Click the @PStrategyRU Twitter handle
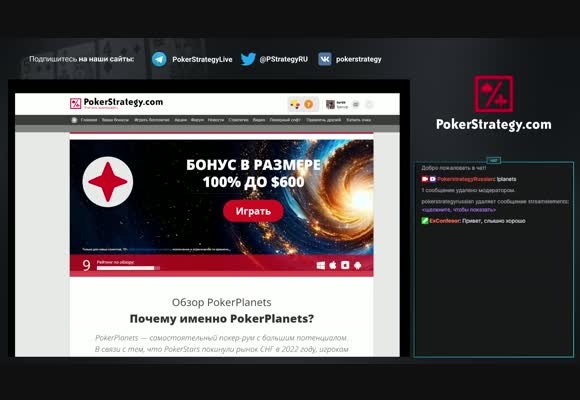The image size is (580, 400). (283, 59)
